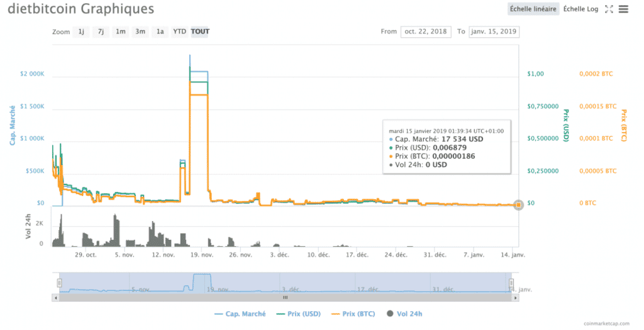Click the '$2 000K' axis value
The image size is (644, 330).
pyautogui.click(x=33, y=74)
